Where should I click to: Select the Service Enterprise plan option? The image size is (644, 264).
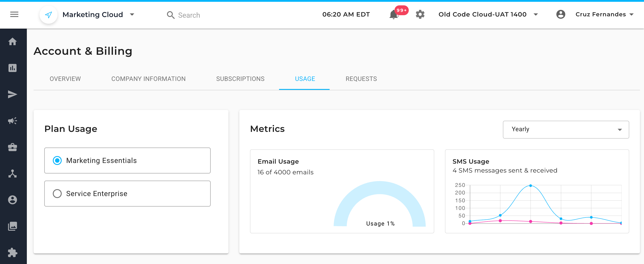click(x=57, y=194)
